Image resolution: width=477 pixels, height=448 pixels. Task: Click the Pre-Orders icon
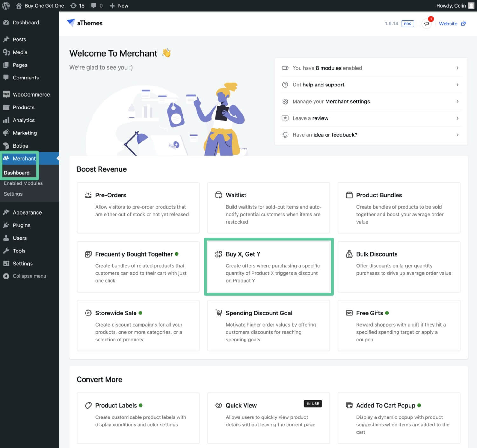coord(88,195)
